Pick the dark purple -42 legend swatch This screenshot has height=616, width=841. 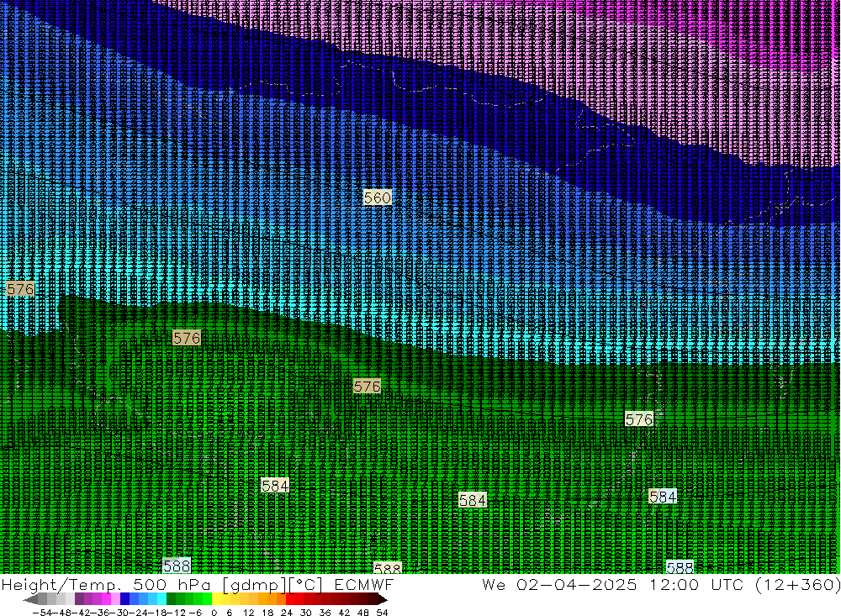79,599
